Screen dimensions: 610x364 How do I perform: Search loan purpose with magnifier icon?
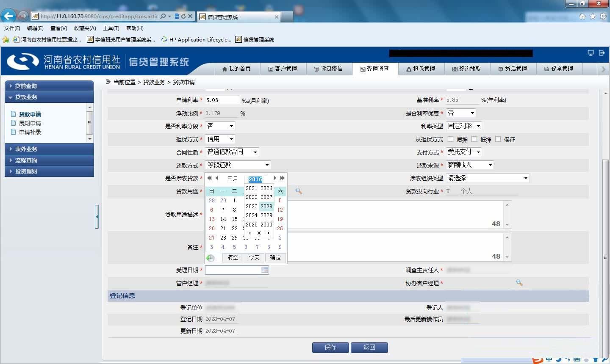pos(299,191)
